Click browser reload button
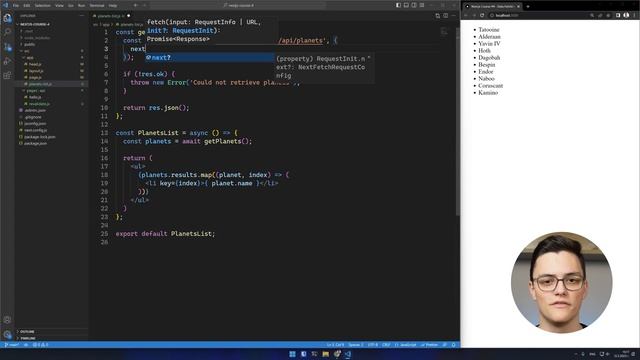 pyautogui.click(x=482, y=15)
